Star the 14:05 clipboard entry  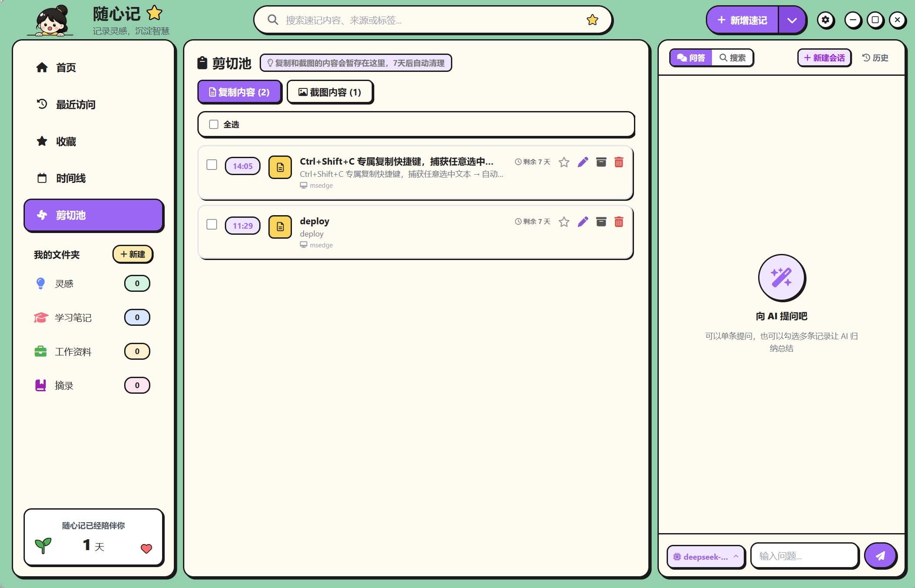(x=564, y=162)
